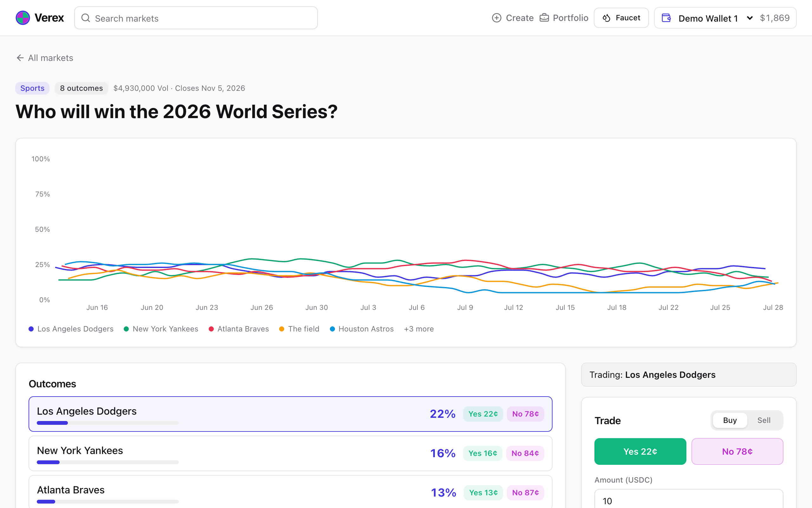Click No 78¢ in the Dodgers row
The image size is (812, 508).
(x=526, y=414)
